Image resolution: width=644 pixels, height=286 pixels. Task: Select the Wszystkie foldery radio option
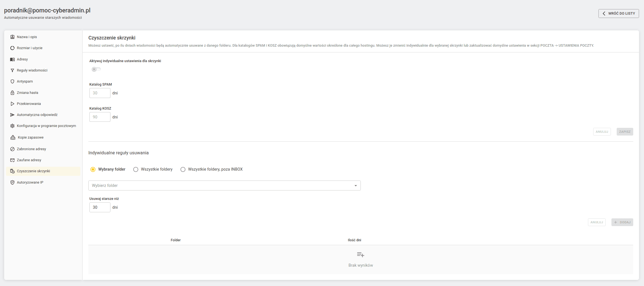pyautogui.click(x=136, y=170)
